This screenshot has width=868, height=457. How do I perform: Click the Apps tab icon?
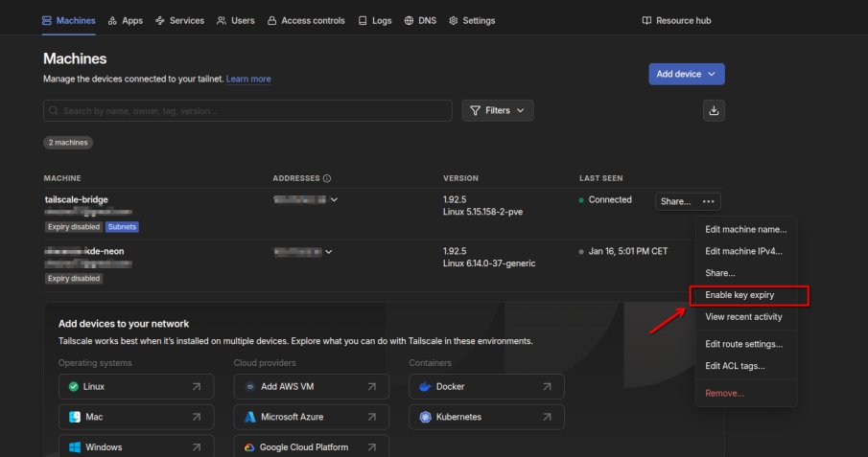112,20
